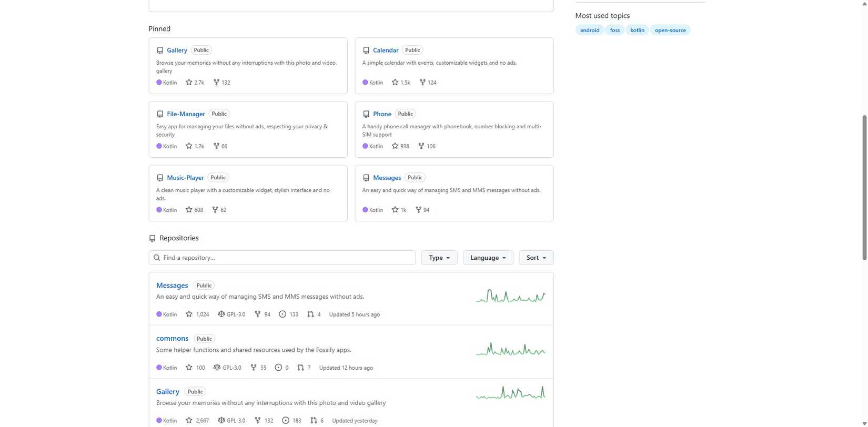The image size is (868, 427).
Task: Click the page vertical scrollbar thumb
Action: [864, 187]
